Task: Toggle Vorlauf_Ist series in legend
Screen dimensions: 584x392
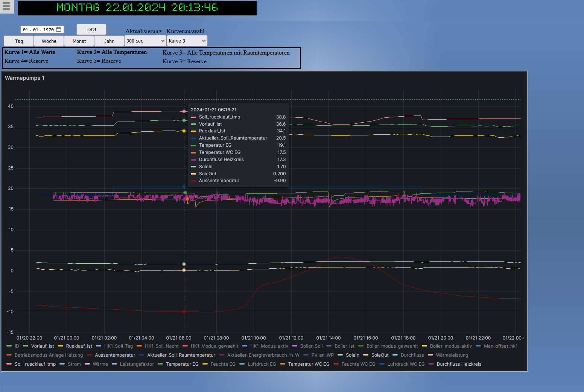Action: (42, 346)
